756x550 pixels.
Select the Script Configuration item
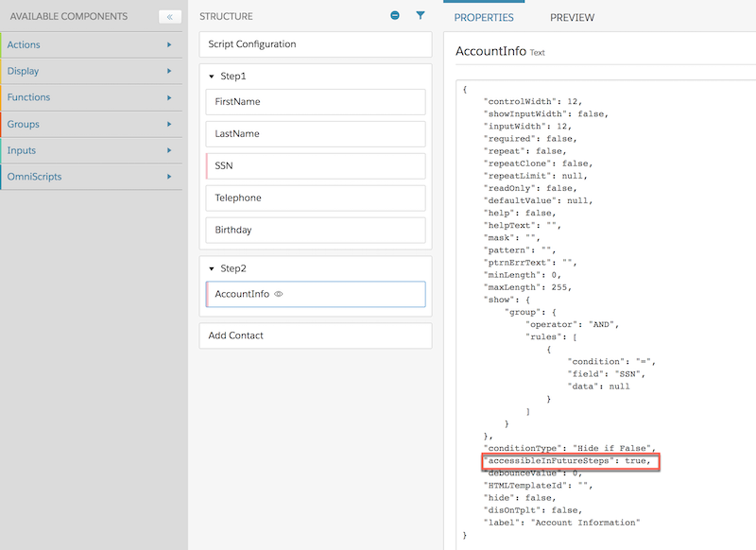316,44
